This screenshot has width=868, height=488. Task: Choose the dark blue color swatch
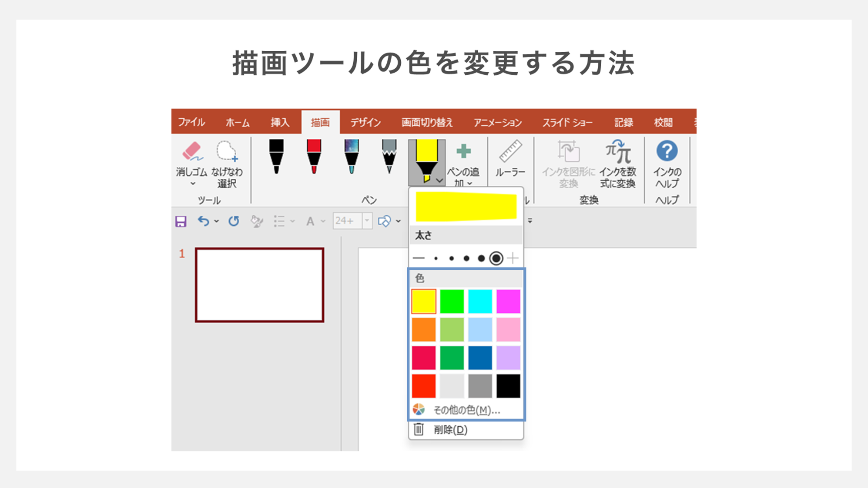480,358
